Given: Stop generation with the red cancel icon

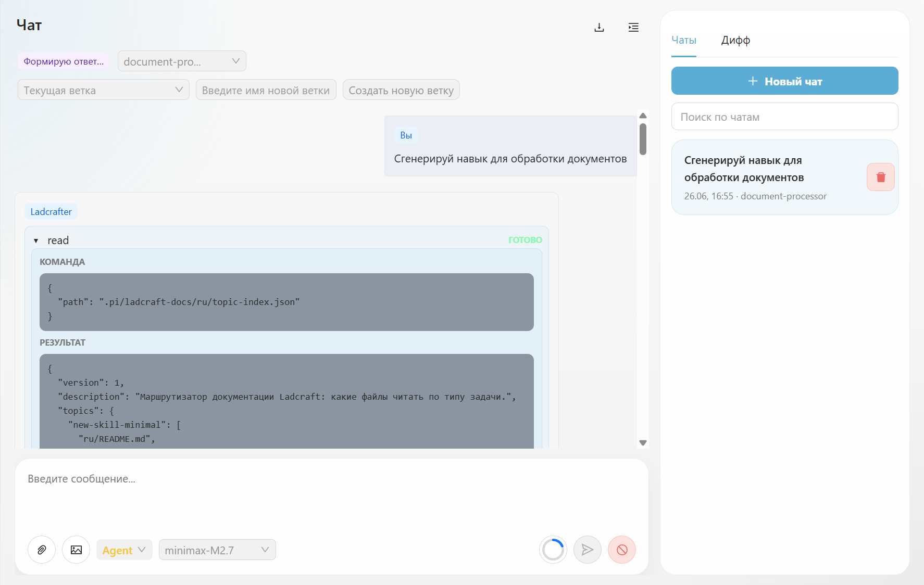Looking at the screenshot, I should [x=622, y=550].
